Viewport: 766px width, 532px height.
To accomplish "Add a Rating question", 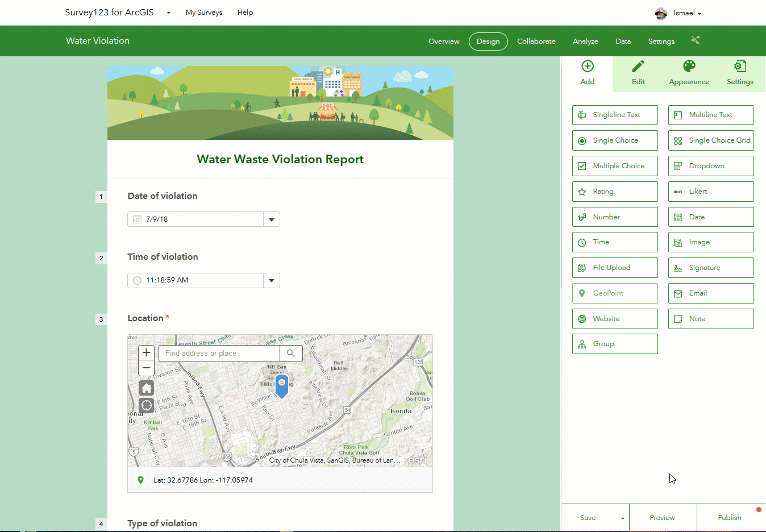I will coord(615,192).
